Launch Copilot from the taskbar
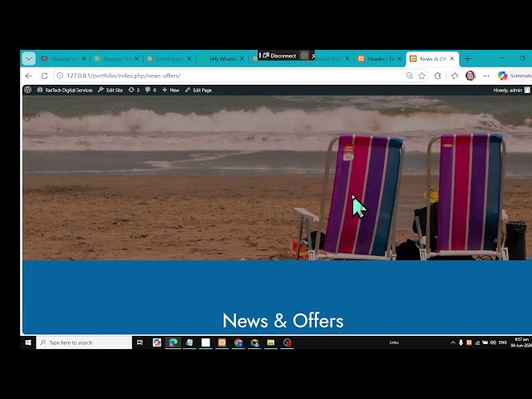Screen dimensions: 532x399 (x=157, y=342)
